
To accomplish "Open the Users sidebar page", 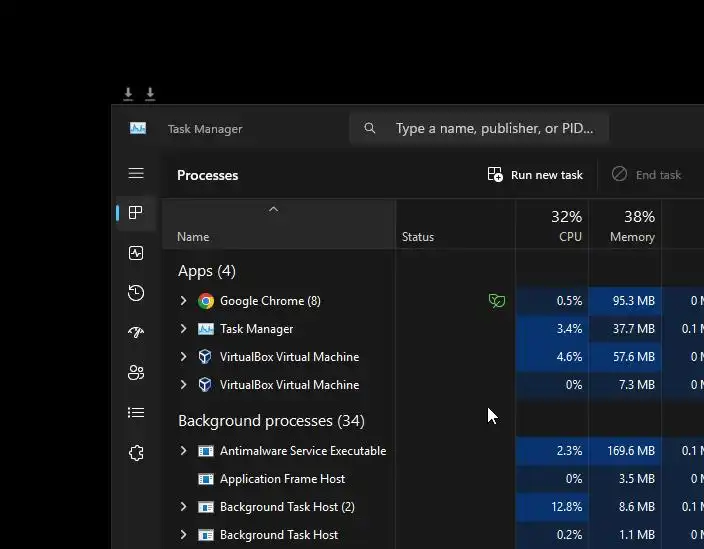I will point(136,372).
